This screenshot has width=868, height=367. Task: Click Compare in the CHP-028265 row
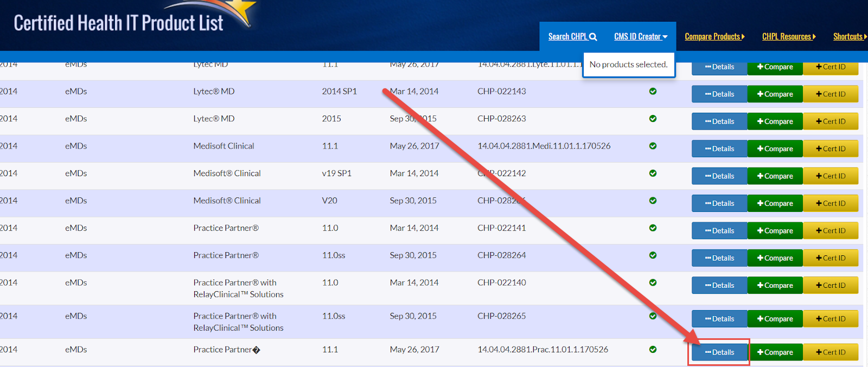tap(775, 319)
